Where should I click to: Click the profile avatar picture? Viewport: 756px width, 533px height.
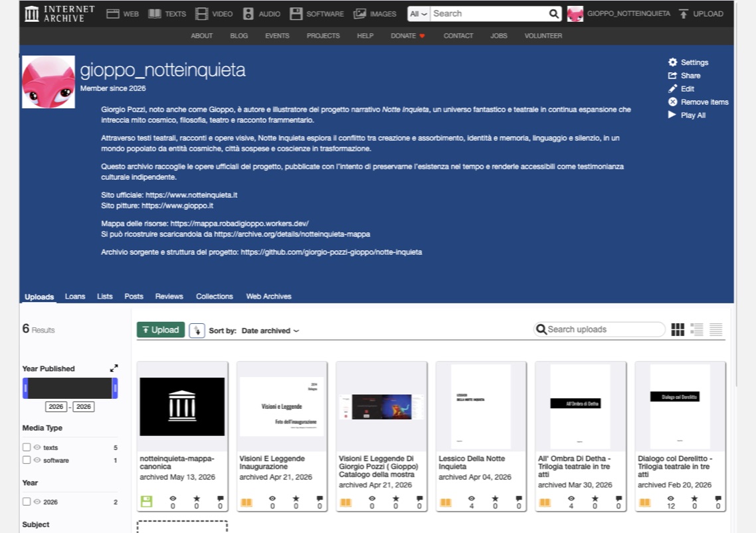(48, 82)
